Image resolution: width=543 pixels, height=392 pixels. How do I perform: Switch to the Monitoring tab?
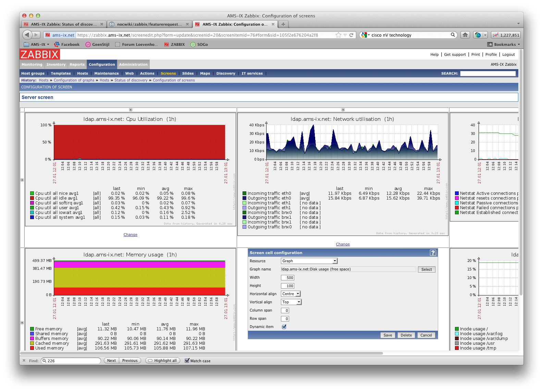coord(32,64)
